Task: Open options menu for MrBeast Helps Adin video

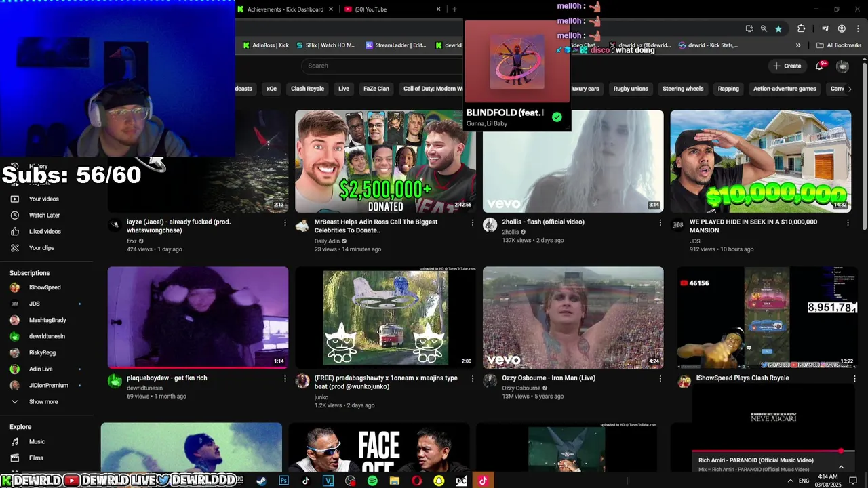Action: (x=473, y=222)
